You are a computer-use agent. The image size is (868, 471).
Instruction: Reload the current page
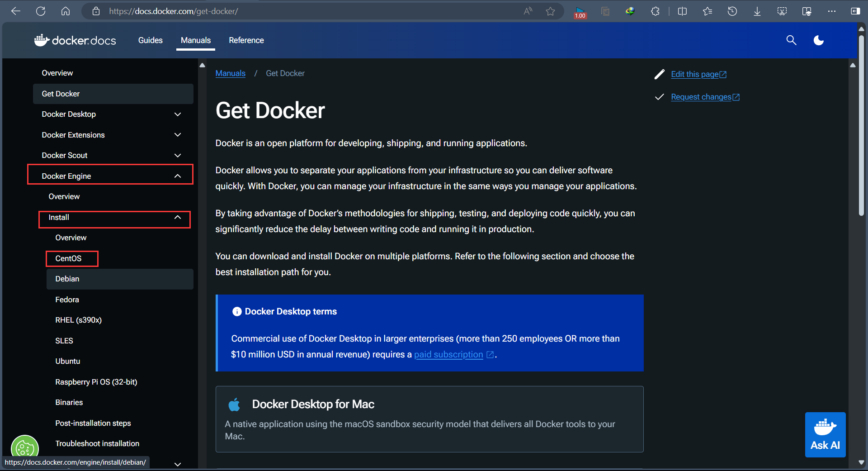pyautogui.click(x=41, y=11)
